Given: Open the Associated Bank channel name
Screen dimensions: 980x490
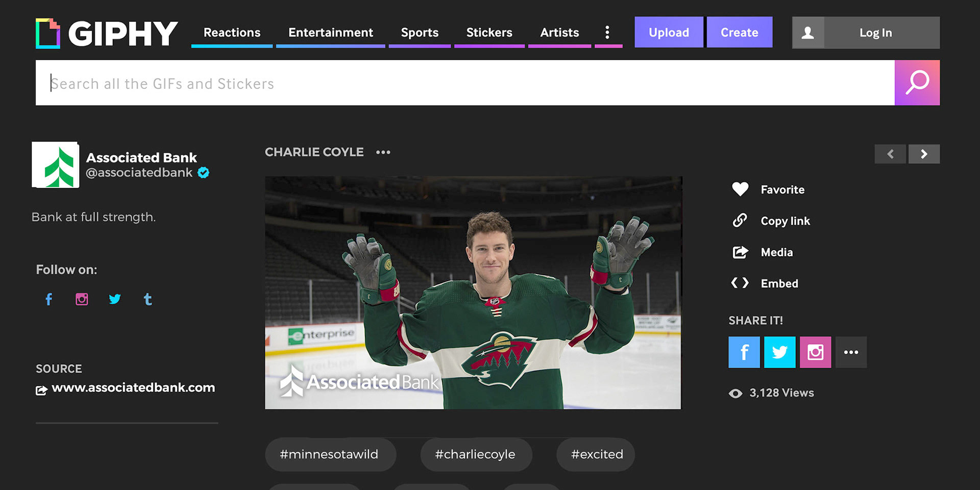Looking at the screenshot, I should click(x=141, y=158).
